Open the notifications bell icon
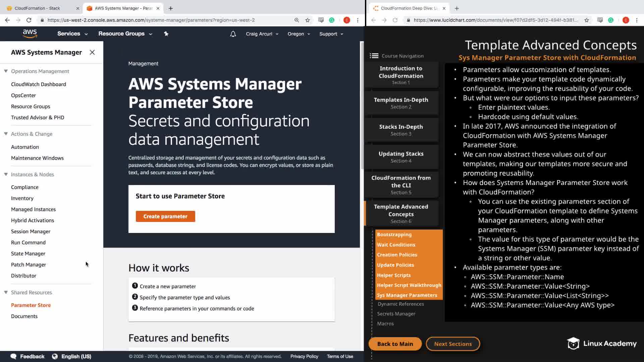644x362 pixels. (x=233, y=34)
